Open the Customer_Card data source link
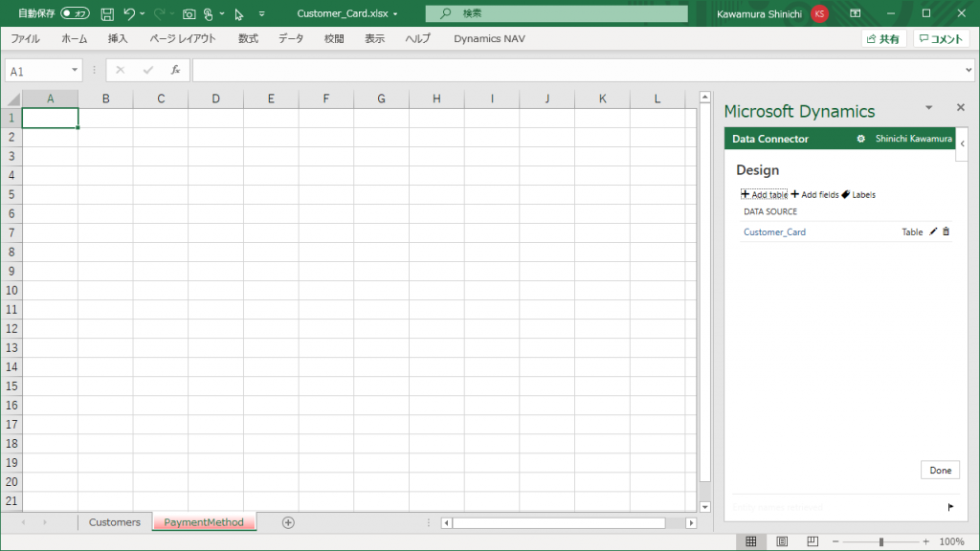The height and width of the screenshot is (551, 980). pos(774,231)
